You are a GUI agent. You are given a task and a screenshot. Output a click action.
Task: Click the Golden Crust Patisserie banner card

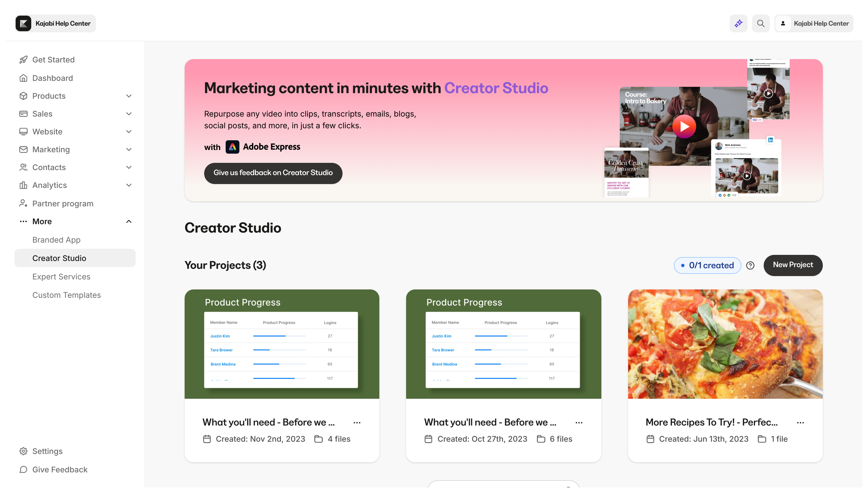[626, 172]
